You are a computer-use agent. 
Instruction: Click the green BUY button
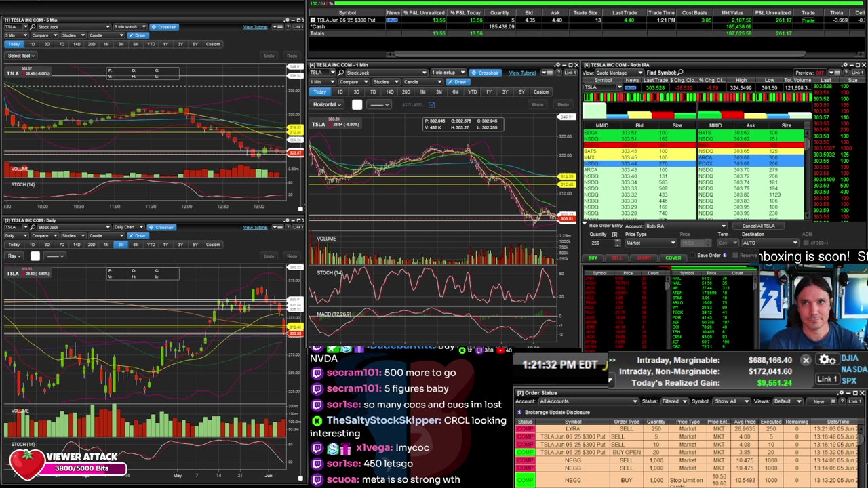pos(593,258)
